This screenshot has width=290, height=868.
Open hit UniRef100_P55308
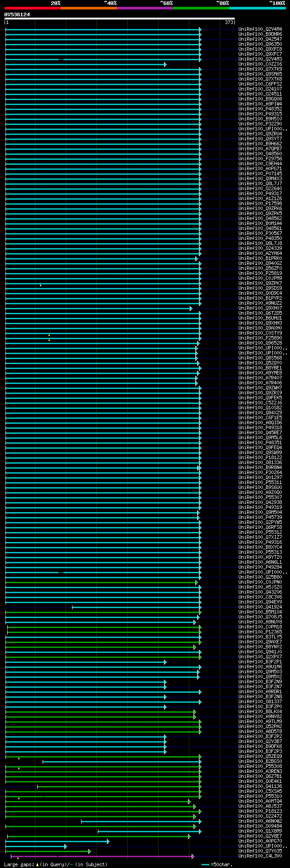[261, 766]
